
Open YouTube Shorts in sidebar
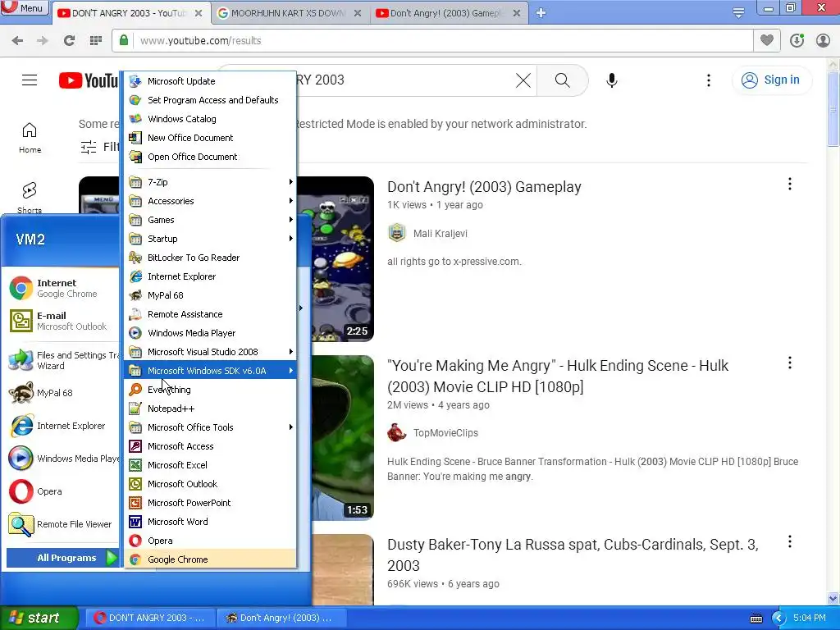point(30,197)
